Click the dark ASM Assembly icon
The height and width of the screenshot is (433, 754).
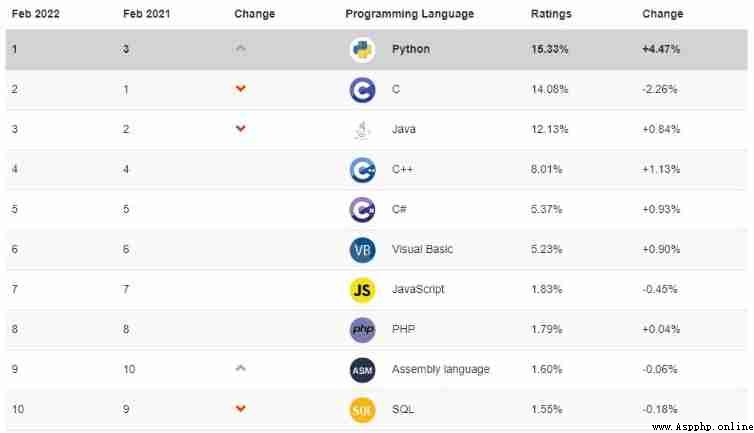[362, 370]
